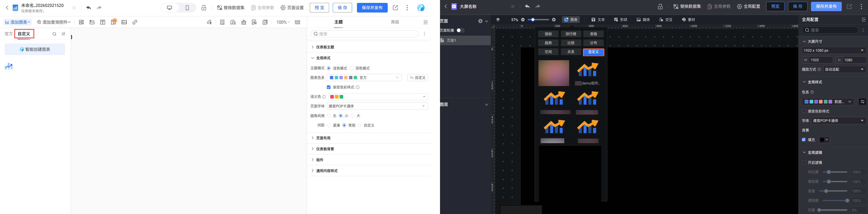The width and height of the screenshot is (868, 214).
Task: Click 预览 in the dashboard editor
Action: [x=320, y=8]
